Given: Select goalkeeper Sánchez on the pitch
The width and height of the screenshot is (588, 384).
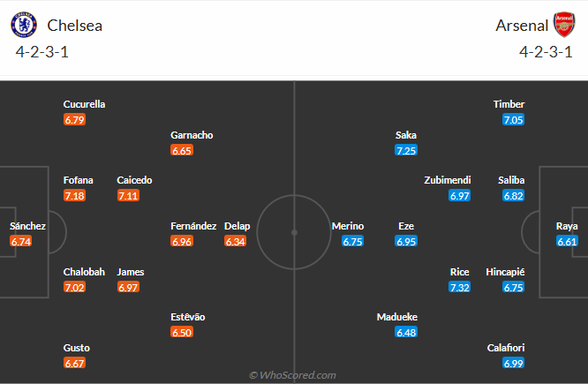Looking at the screenshot, I should tap(27, 226).
